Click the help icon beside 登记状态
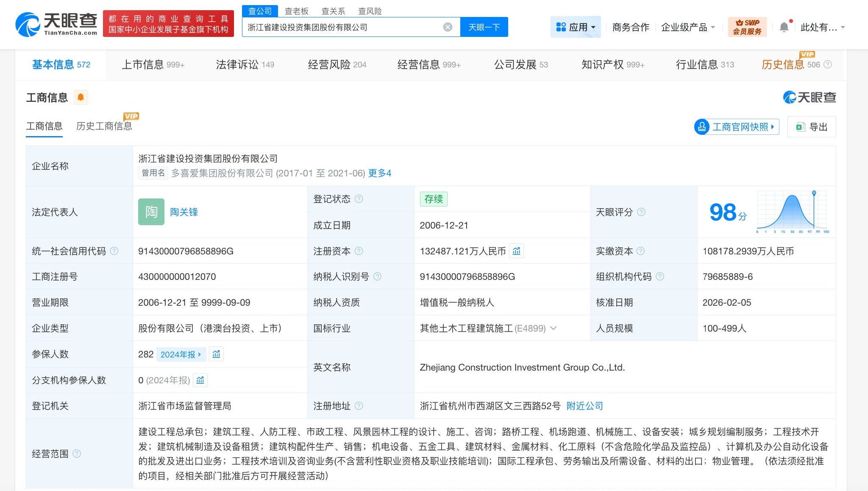868x491 pixels. [x=359, y=199]
